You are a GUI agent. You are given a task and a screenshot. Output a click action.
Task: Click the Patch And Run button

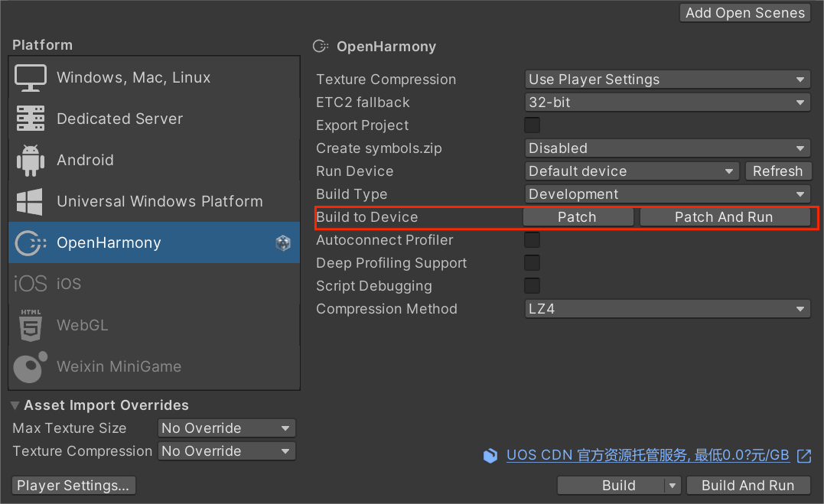[725, 216]
